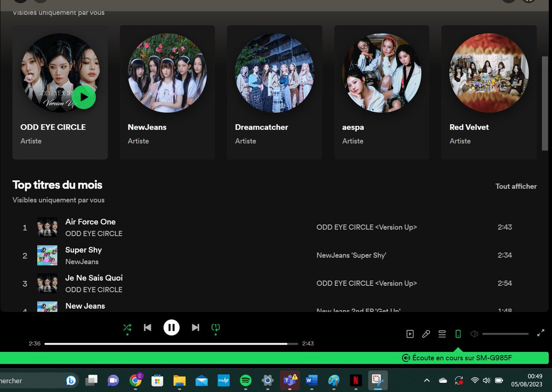The image size is (552, 392).
Task: Open the playback queue icon
Action: [x=442, y=334]
